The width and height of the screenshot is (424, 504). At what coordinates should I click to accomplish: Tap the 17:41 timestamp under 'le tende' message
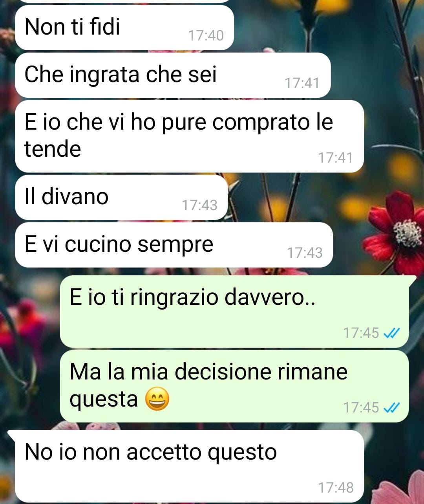click(x=335, y=158)
